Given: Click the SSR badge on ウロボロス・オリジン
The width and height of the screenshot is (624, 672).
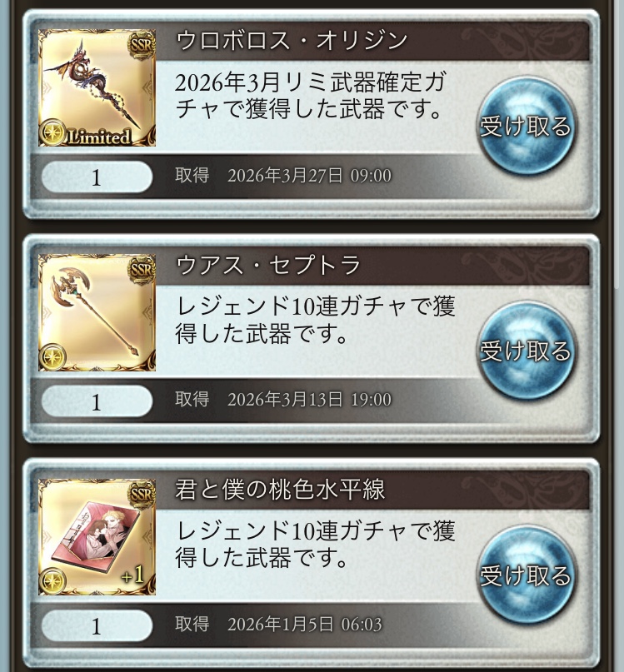Looking at the screenshot, I should [141, 45].
